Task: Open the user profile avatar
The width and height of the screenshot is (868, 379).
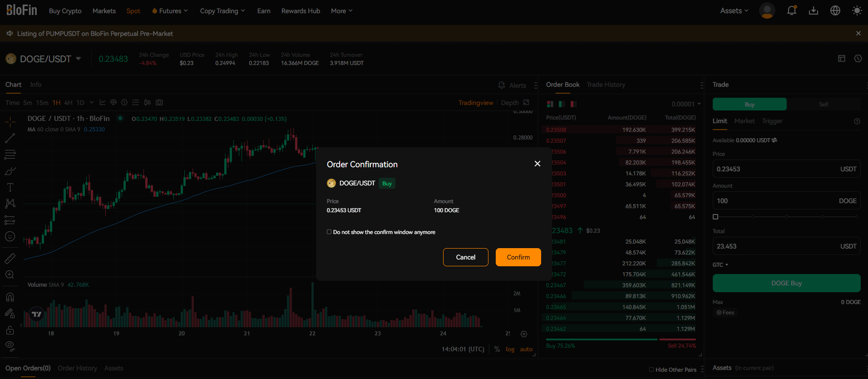Action: (x=767, y=10)
